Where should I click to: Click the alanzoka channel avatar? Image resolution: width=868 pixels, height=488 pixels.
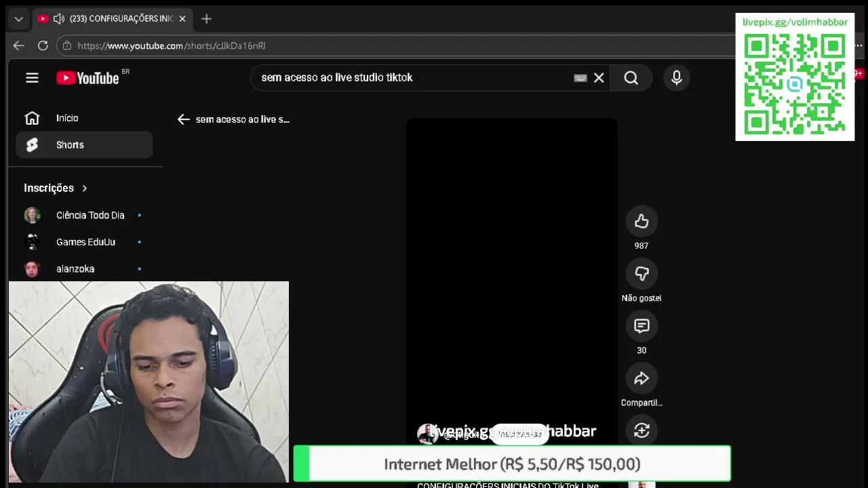pos(32,269)
